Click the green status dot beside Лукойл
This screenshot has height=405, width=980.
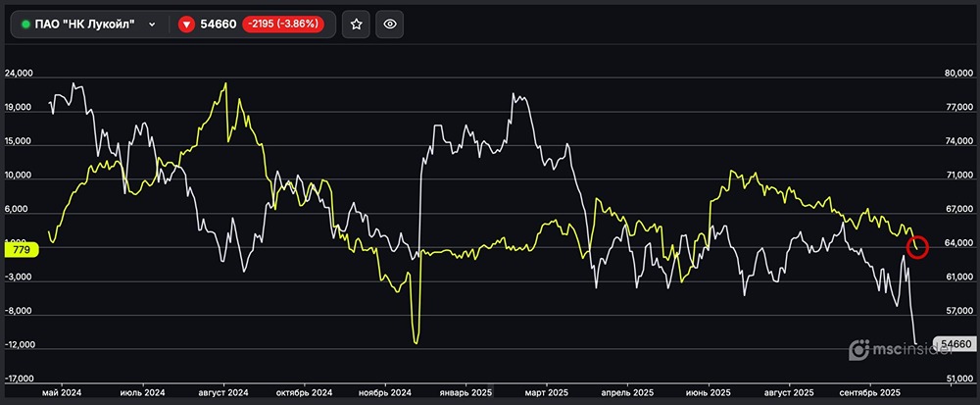[25, 25]
